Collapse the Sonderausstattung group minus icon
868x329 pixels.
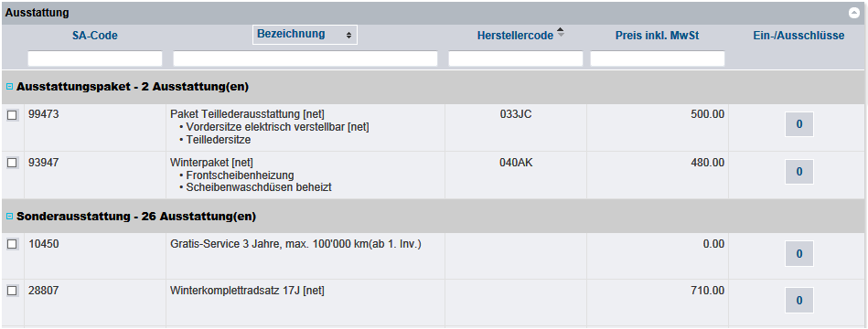point(9,217)
